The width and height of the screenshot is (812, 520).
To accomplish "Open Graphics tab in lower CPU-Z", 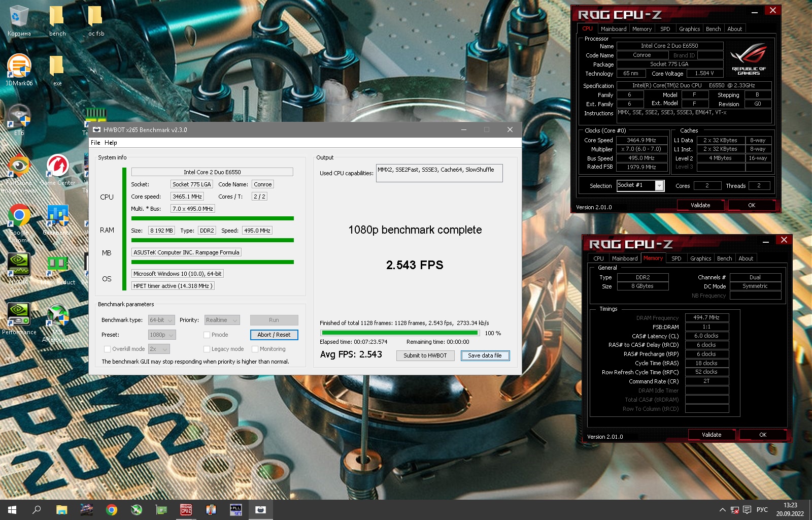I will coord(700,258).
